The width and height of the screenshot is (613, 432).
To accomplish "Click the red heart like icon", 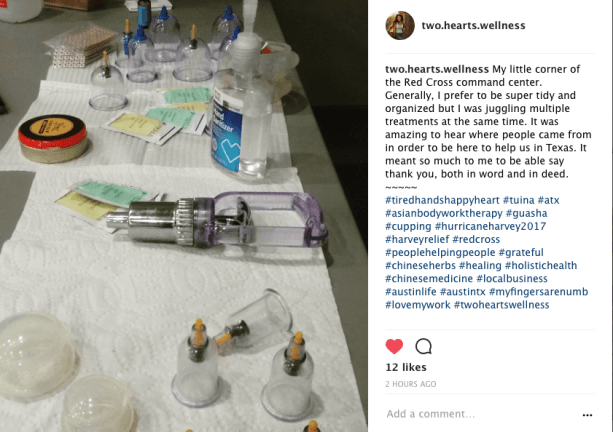I will [x=394, y=346].
